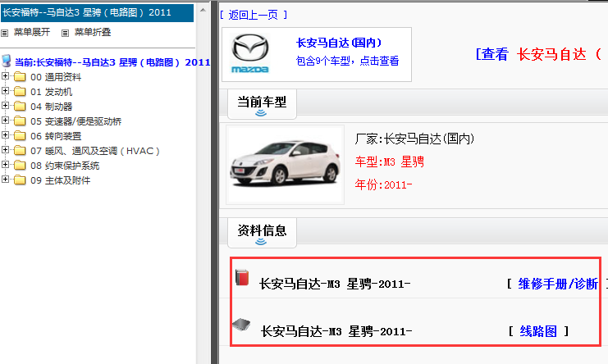Viewport: 608px width, 364px height.
Task: Click the text 厂家:长安马自达(国内)
Action: (414, 139)
